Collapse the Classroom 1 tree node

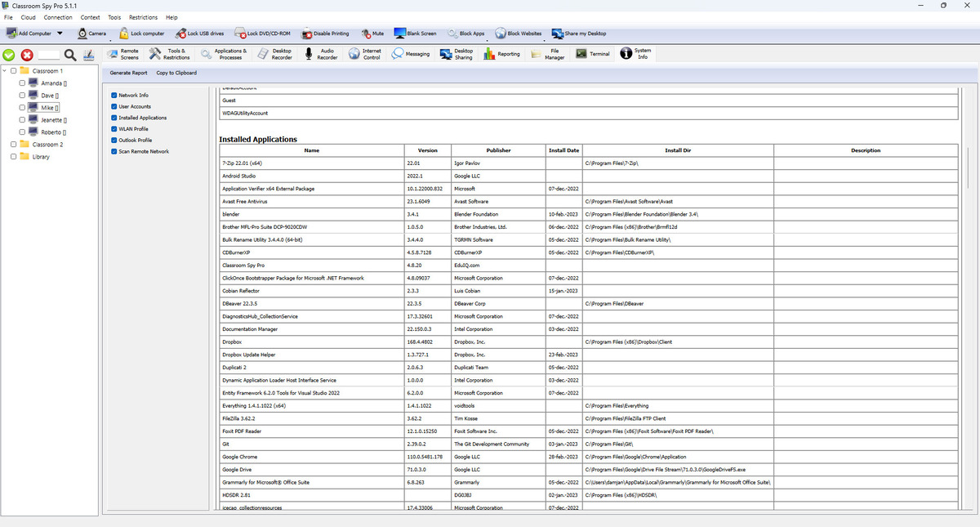click(x=5, y=71)
